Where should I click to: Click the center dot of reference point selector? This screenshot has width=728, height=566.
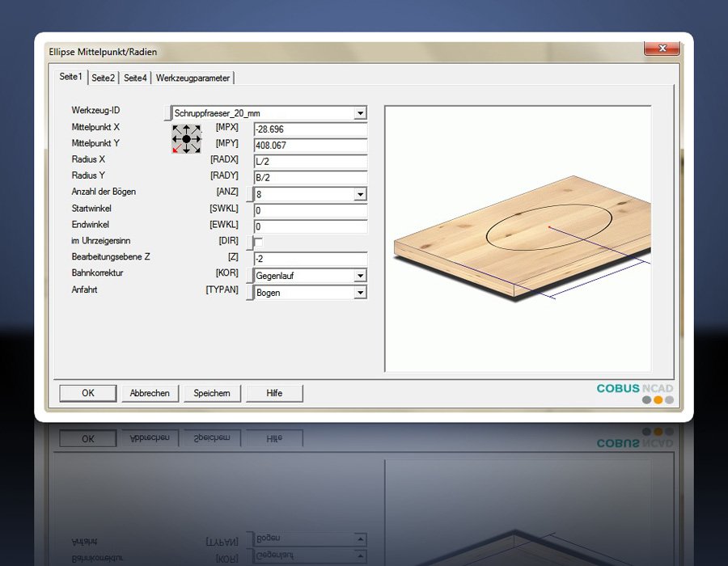pos(186,139)
